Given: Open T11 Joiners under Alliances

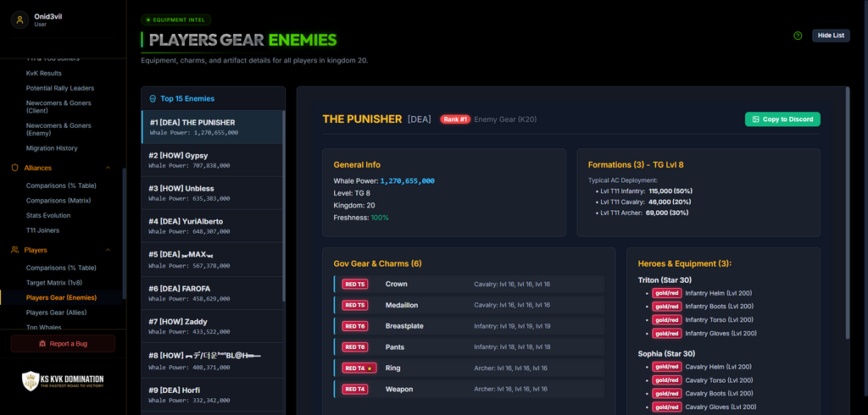Looking at the screenshot, I should coord(42,230).
